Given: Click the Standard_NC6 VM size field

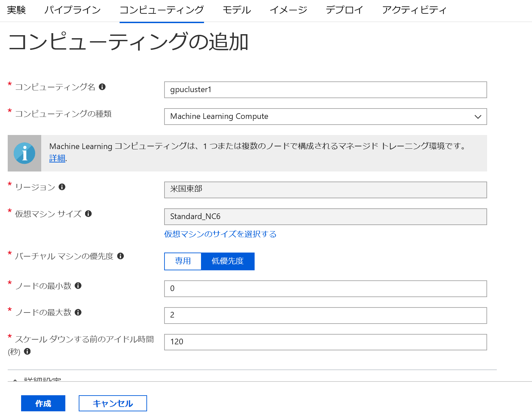Looking at the screenshot, I should (325, 217).
